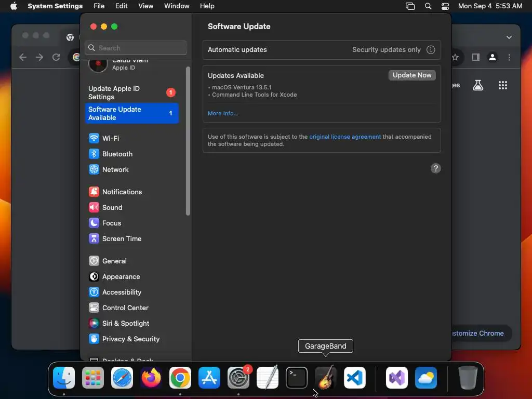The image size is (532, 399).
Task: Open Spotlight search in menu bar
Action: click(x=428, y=6)
